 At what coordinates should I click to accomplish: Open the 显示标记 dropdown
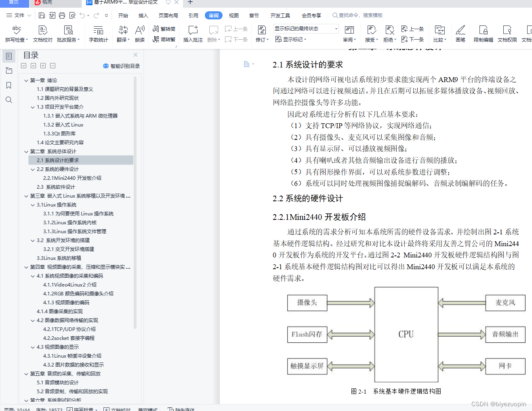(x=291, y=39)
